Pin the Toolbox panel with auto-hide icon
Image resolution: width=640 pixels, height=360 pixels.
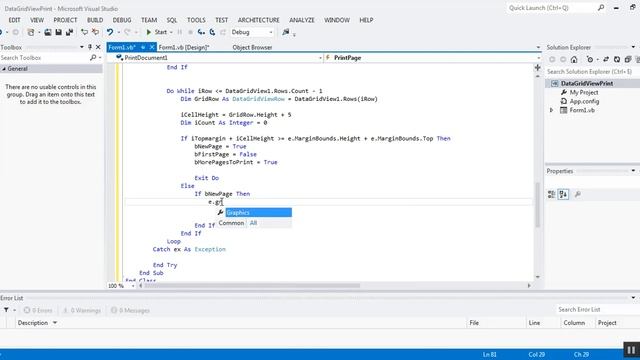[90, 47]
